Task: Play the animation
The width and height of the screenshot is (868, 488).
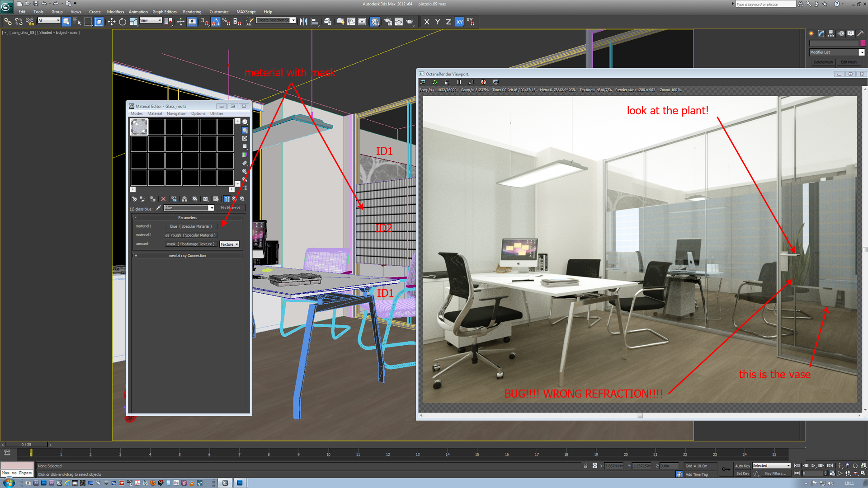Action: coord(813,466)
